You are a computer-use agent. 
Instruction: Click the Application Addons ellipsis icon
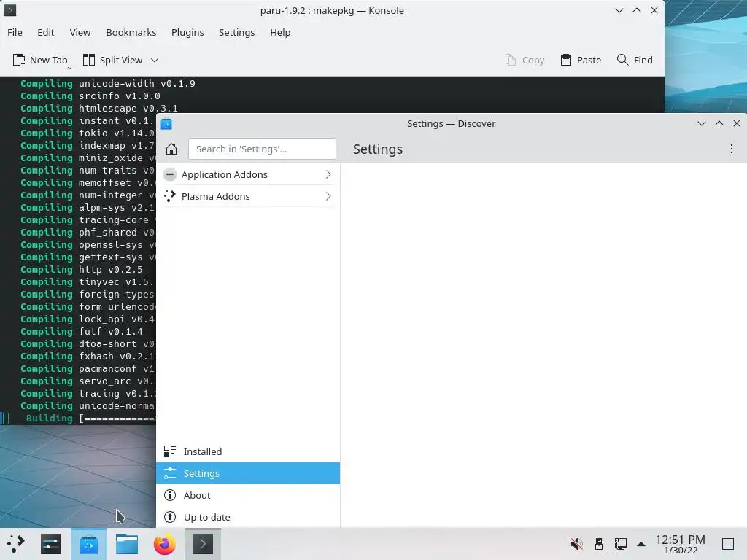pos(170,175)
